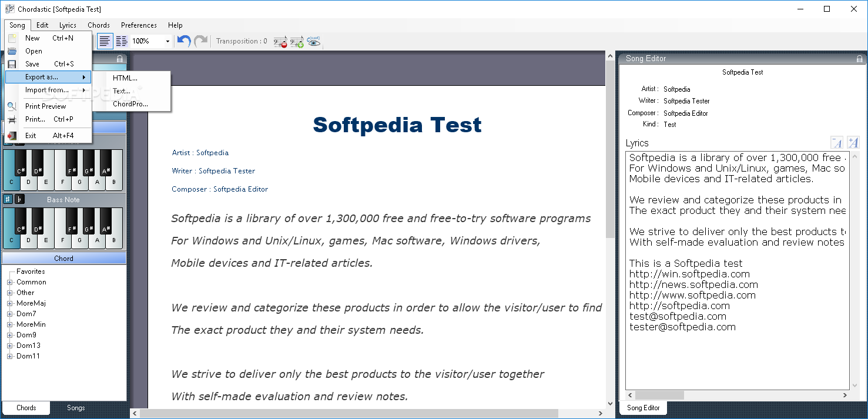Image resolution: width=868 pixels, height=419 pixels.
Task: Click the lock icon on the left chord panel
Action: (120, 59)
